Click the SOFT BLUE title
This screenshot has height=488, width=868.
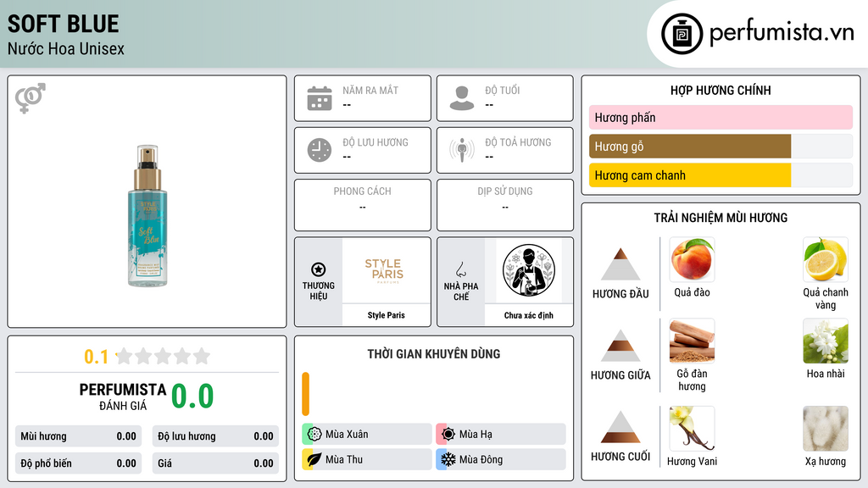(x=63, y=24)
